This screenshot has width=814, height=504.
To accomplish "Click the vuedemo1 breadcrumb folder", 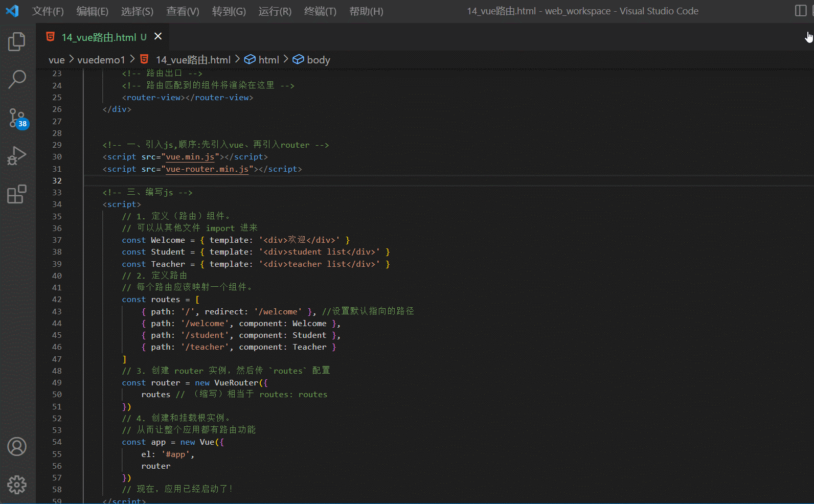I will (x=101, y=60).
